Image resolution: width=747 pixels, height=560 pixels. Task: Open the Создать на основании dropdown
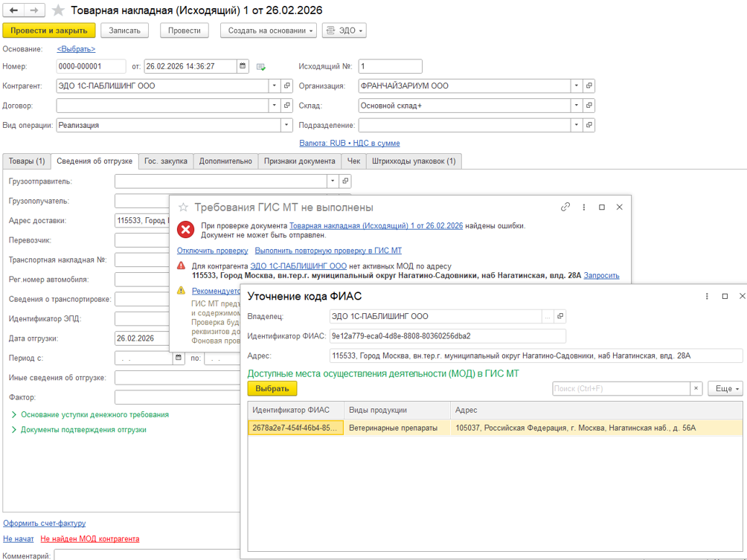(x=269, y=30)
